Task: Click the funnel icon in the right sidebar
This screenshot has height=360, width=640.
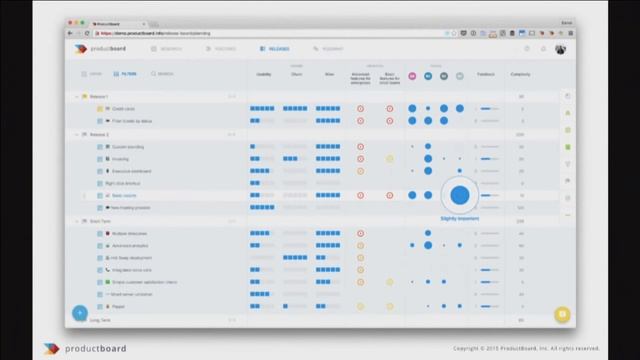Action: pyautogui.click(x=568, y=164)
